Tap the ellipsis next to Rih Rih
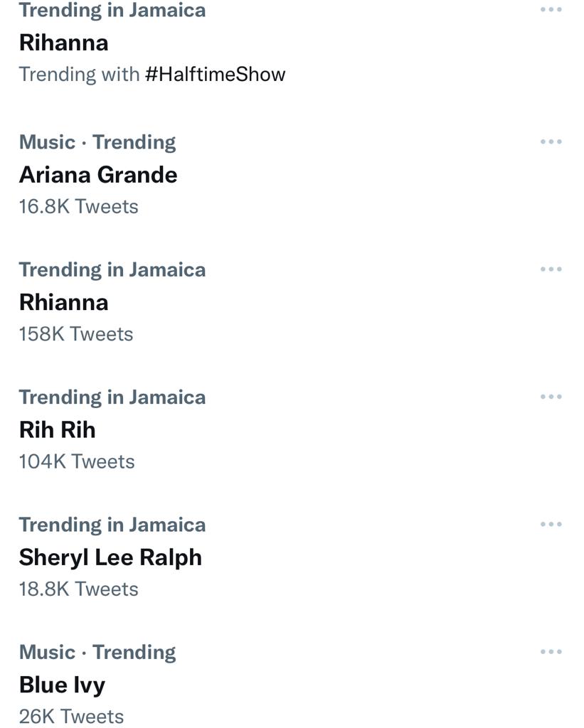The width and height of the screenshot is (584, 728). coord(551,397)
